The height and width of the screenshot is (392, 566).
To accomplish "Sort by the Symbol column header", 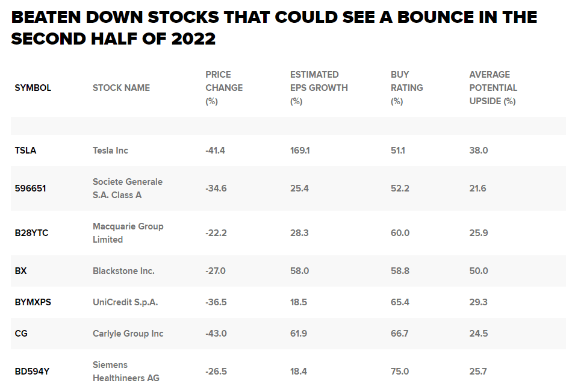I will tap(33, 88).
